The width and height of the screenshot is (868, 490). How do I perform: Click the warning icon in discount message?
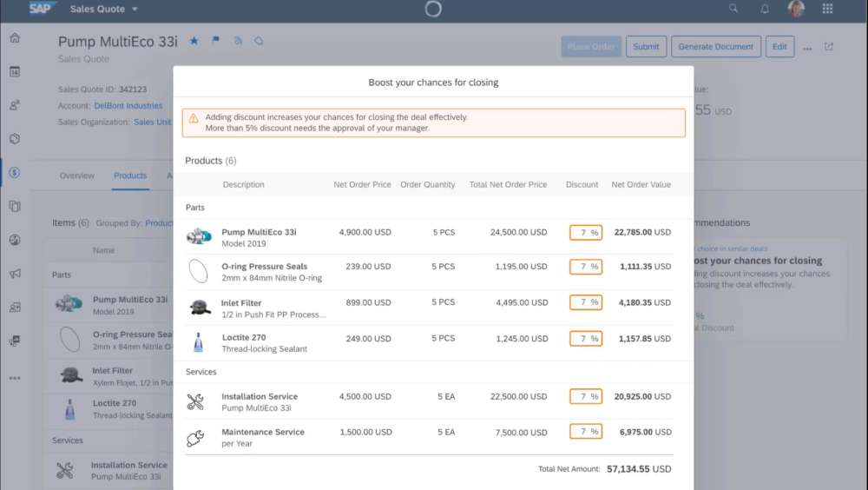[194, 118]
